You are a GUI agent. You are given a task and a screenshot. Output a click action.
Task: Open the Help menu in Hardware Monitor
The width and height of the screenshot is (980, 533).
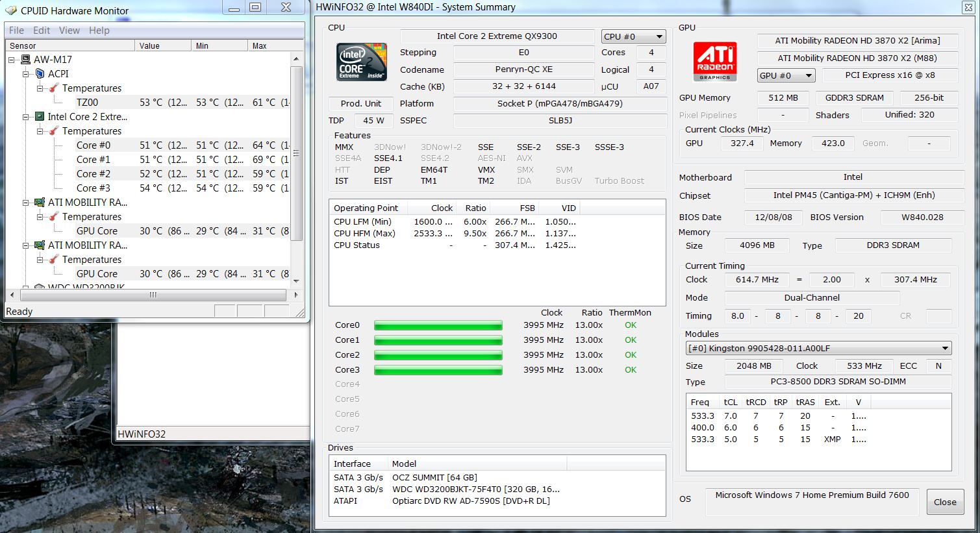(99, 31)
